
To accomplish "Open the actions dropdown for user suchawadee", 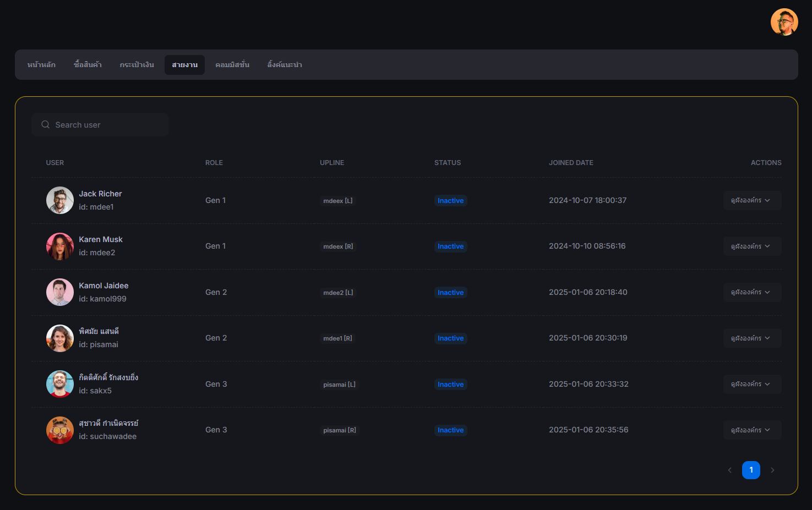I will click(751, 430).
